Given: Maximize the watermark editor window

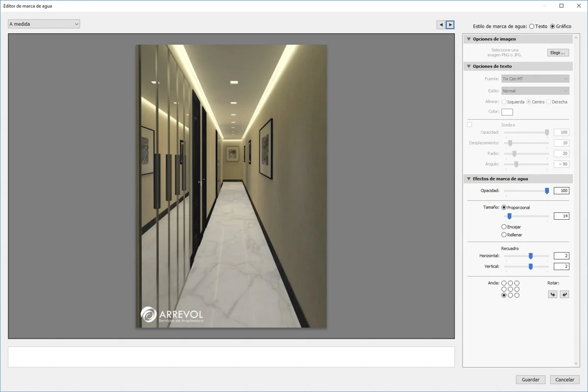Looking at the screenshot, I should click(x=562, y=6).
